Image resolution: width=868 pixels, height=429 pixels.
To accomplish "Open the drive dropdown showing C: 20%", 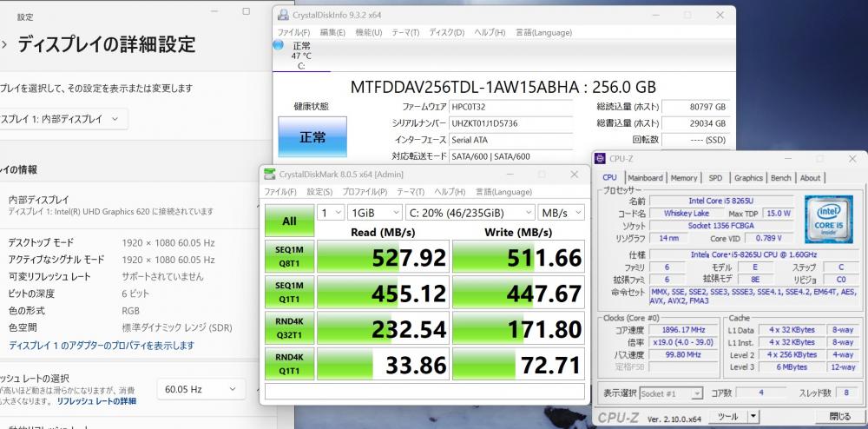I will 470,213.
